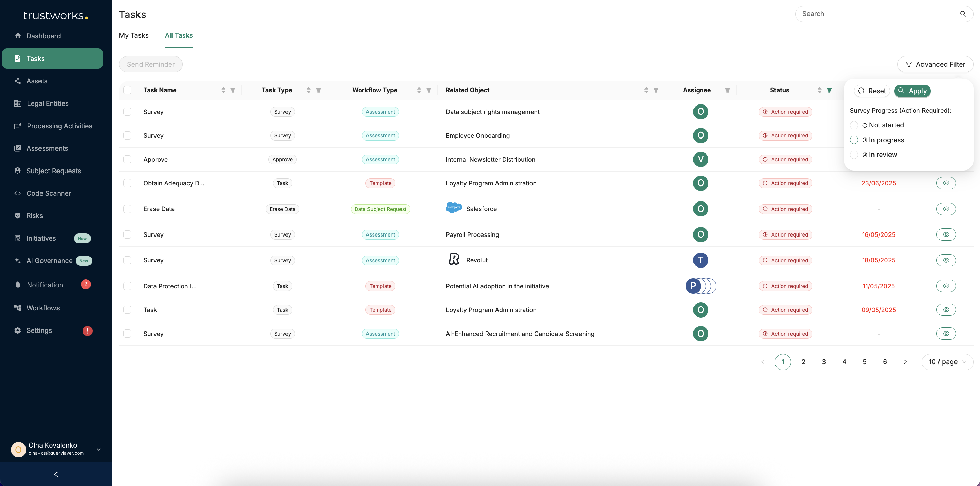The image size is (980, 486).
Task: Open the Dashboard from the sidebar
Action: (18, 36)
